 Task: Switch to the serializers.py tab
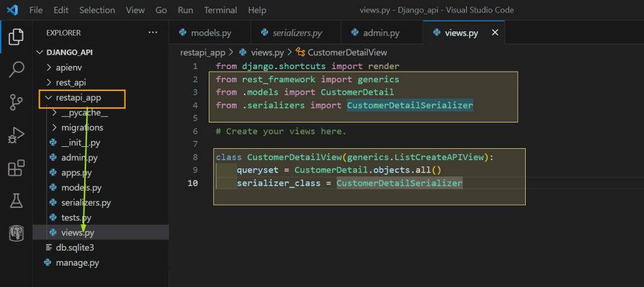click(x=296, y=33)
